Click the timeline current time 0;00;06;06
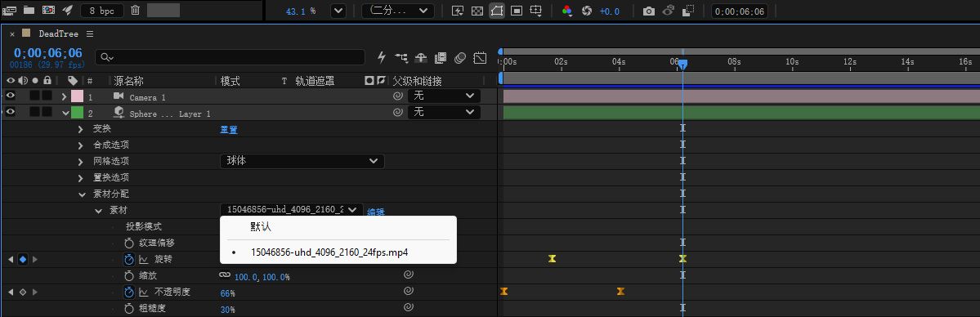The image size is (980, 317). pos(48,53)
